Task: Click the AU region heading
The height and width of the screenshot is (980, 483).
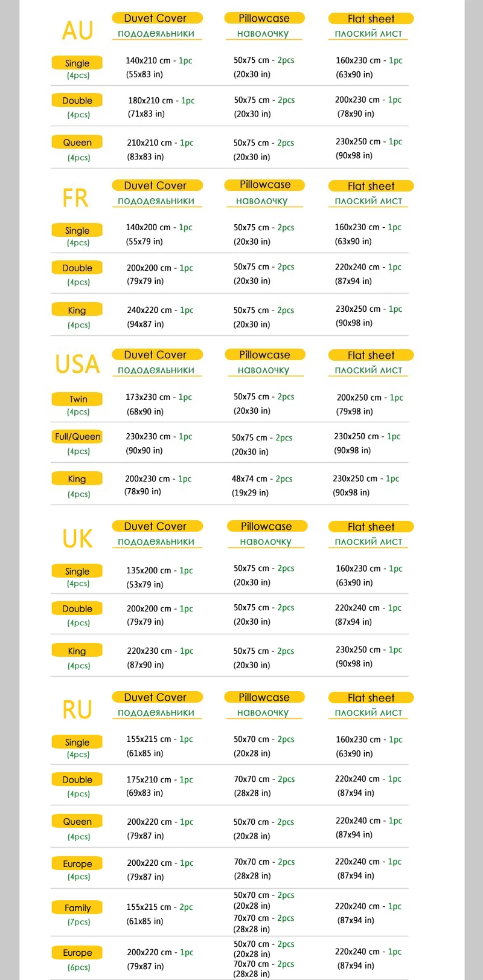Action: 77,30
